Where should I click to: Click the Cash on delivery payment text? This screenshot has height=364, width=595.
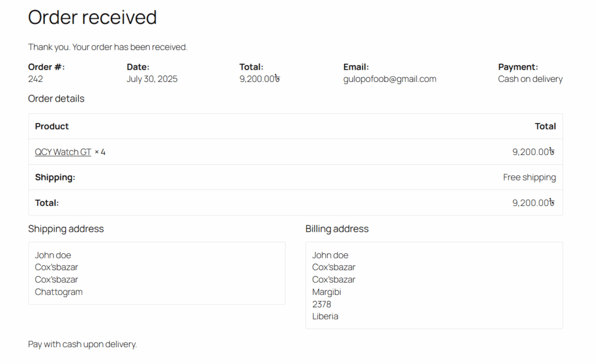coord(530,79)
